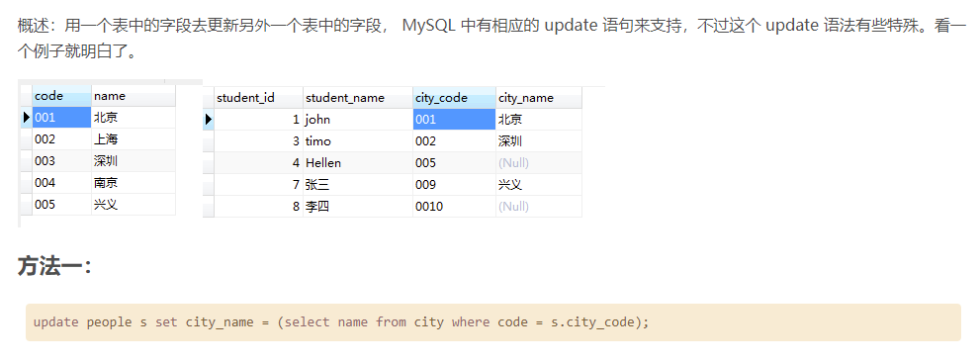Viewport: 980px width, 362px height.
Task: Select the '003' code cell
Action: click(62, 161)
